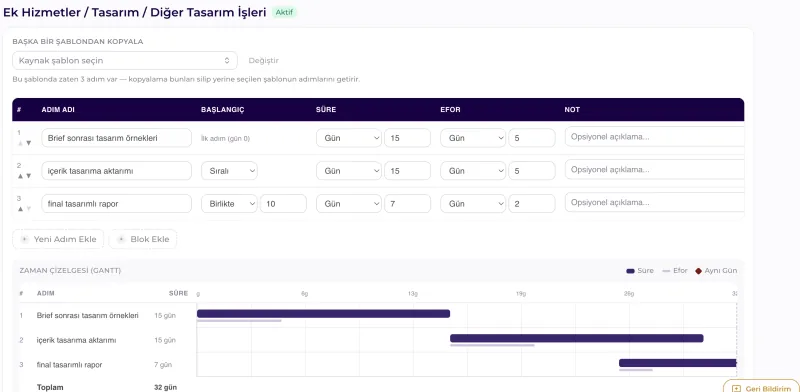Click ZAMAN ÇİZELGESİ (GANTT) heading
The image size is (800, 392).
70,271
